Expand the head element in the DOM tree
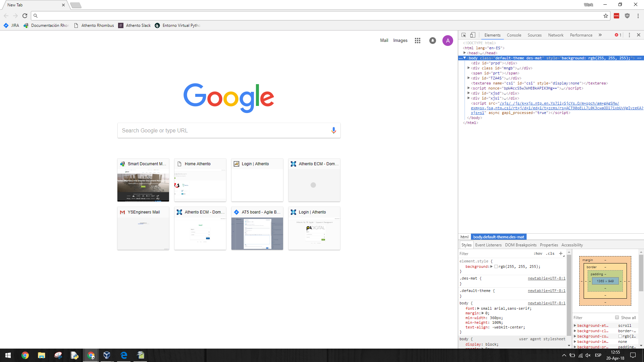The width and height of the screenshot is (644, 362). click(465, 53)
